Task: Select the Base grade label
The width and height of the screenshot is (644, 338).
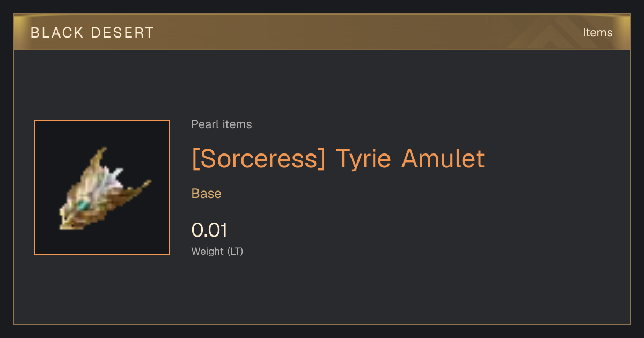Action: click(x=207, y=194)
